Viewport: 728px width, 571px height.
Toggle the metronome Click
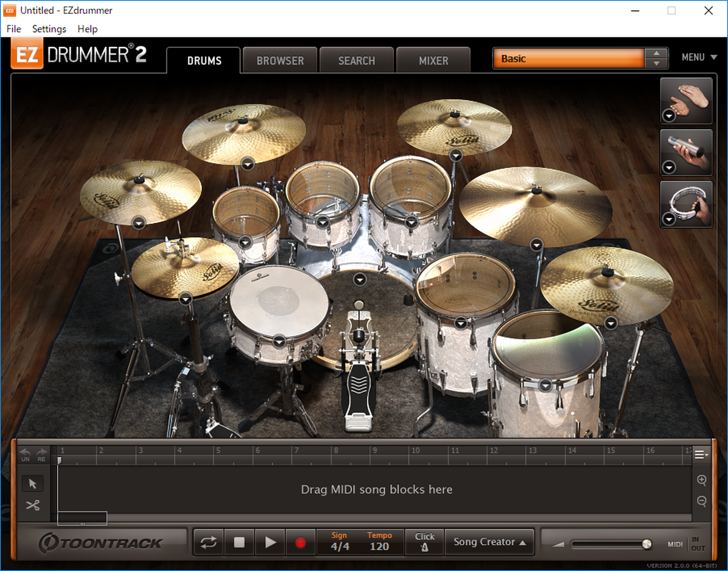[x=425, y=542]
